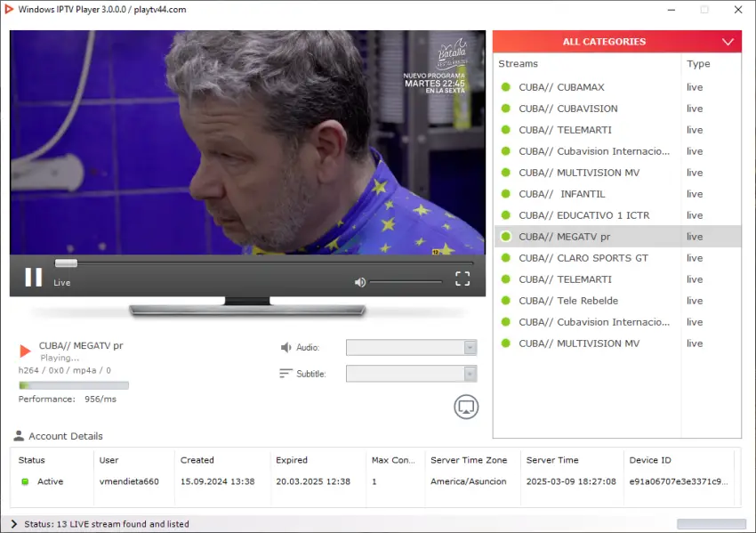756x533 pixels.
Task: Click the Active status value
Action: (x=50, y=481)
